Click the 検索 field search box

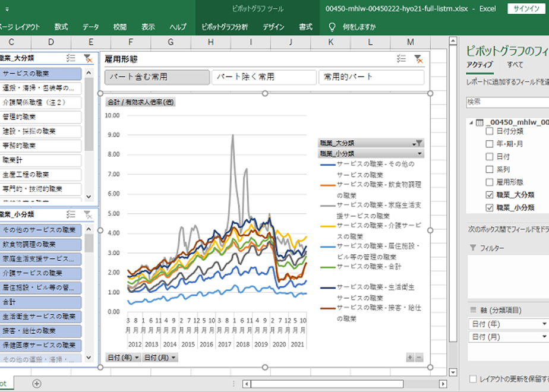coord(507,102)
